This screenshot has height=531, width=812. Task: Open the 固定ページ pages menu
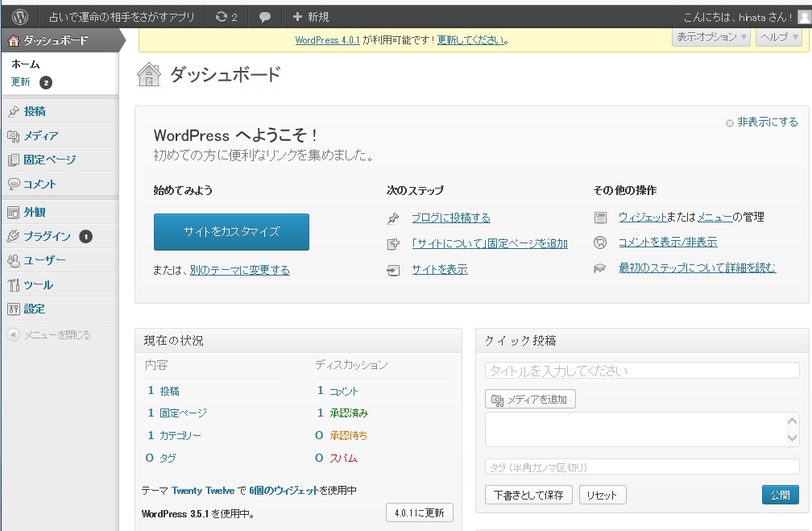[x=50, y=160]
